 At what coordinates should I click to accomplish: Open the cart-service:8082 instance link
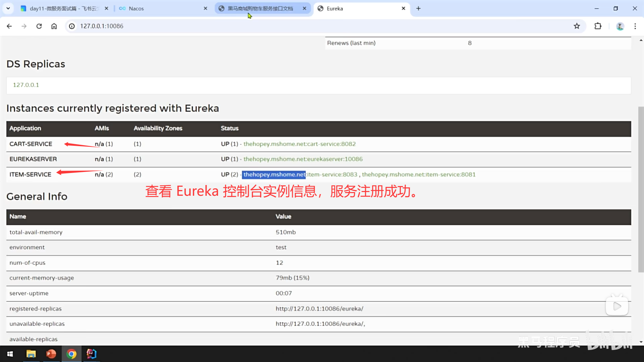click(299, 144)
